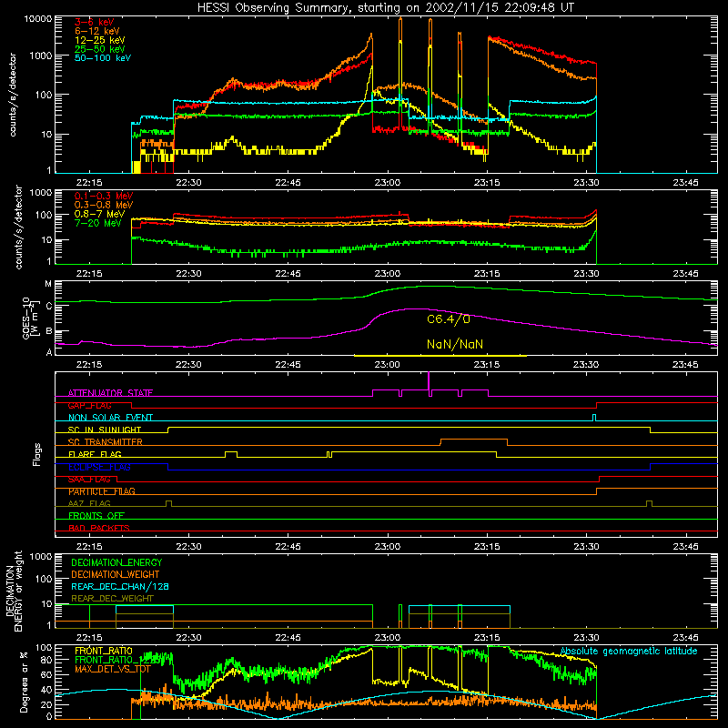The image size is (728, 728).
Task: Click the 0.8-7 MeV legend label
Action: 99,214
